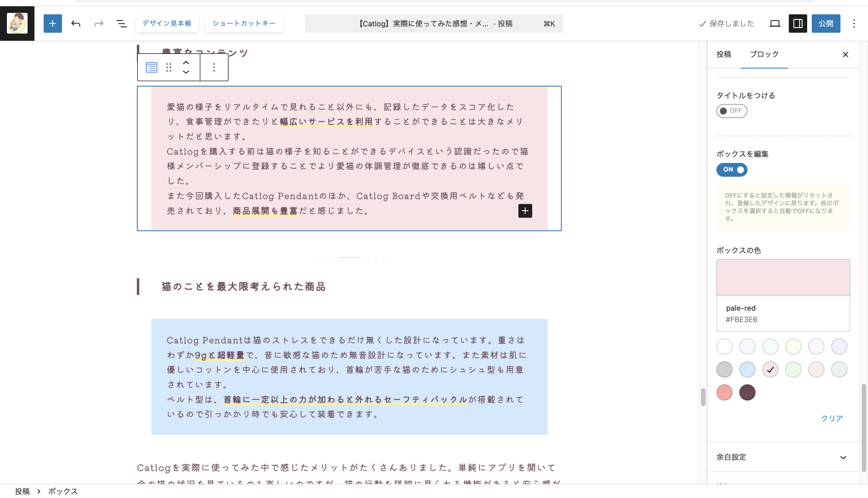Click the highlighted text 9gと超軽量
Viewport: 868px width, 498px height.
coord(219,355)
